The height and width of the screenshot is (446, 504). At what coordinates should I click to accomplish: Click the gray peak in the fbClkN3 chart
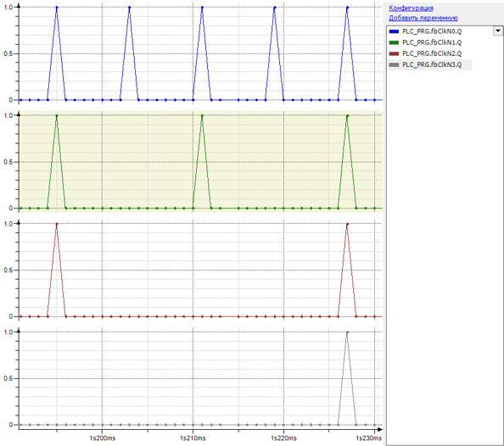pos(347,332)
